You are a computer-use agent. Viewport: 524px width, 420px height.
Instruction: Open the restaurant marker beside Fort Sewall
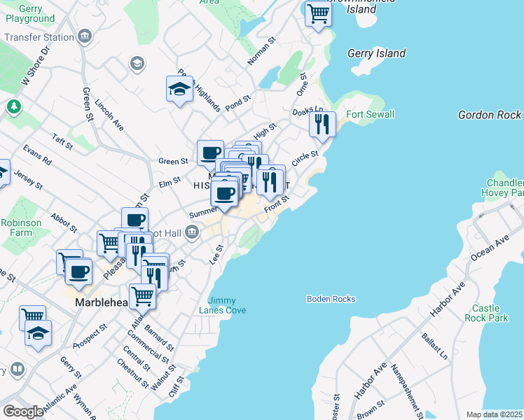pyautogui.click(x=323, y=125)
